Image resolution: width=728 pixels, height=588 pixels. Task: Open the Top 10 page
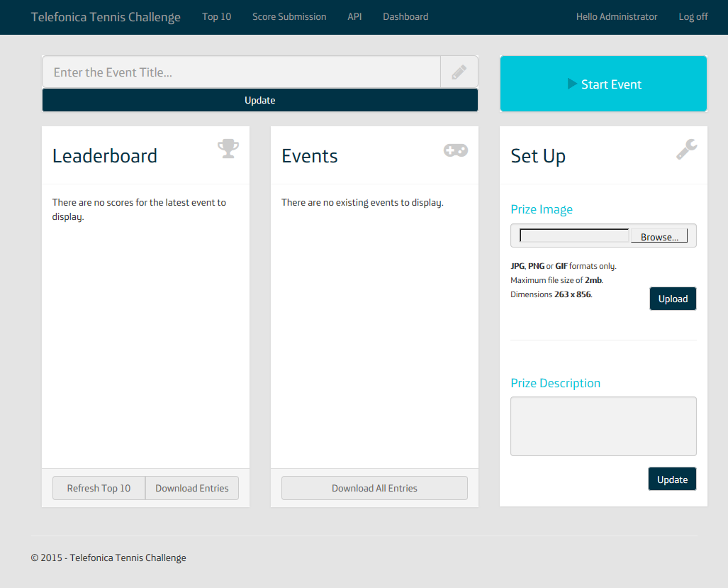coord(216,16)
